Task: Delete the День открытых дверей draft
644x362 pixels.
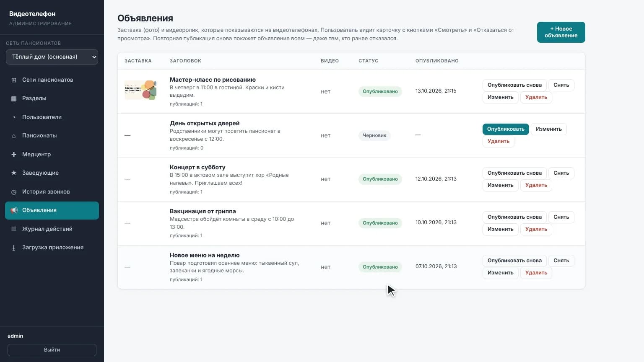Action: click(498, 141)
